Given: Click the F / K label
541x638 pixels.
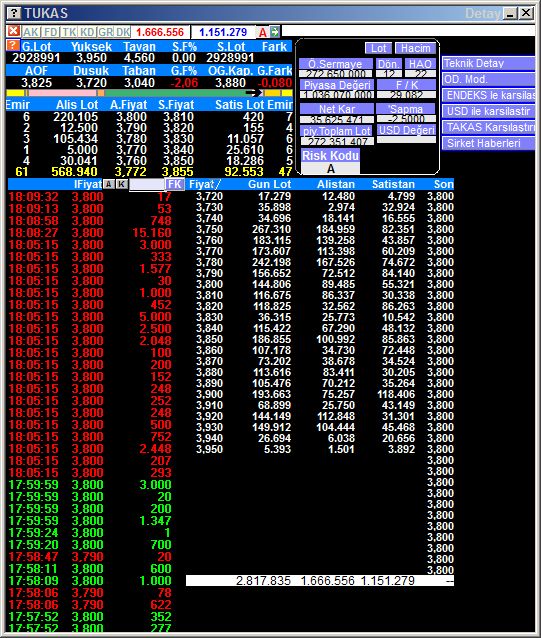Looking at the screenshot, I should pos(406,85).
